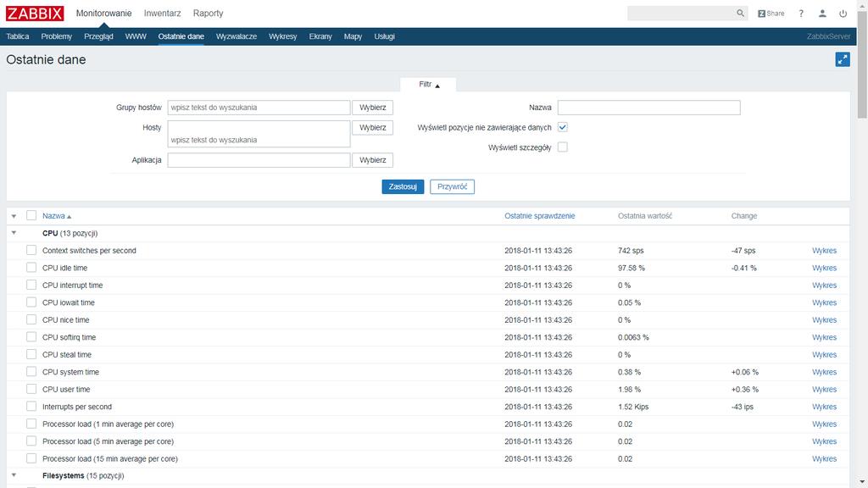Click Wybierz next to Grupy hostów

(x=373, y=108)
